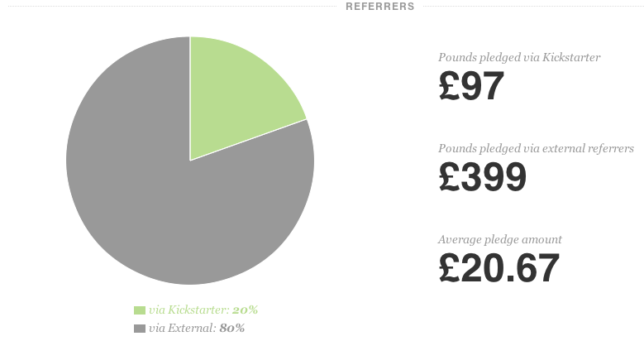Click the 'Pounds pledged via Kickstarter' label

pyautogui.click(x=519, y=58)
